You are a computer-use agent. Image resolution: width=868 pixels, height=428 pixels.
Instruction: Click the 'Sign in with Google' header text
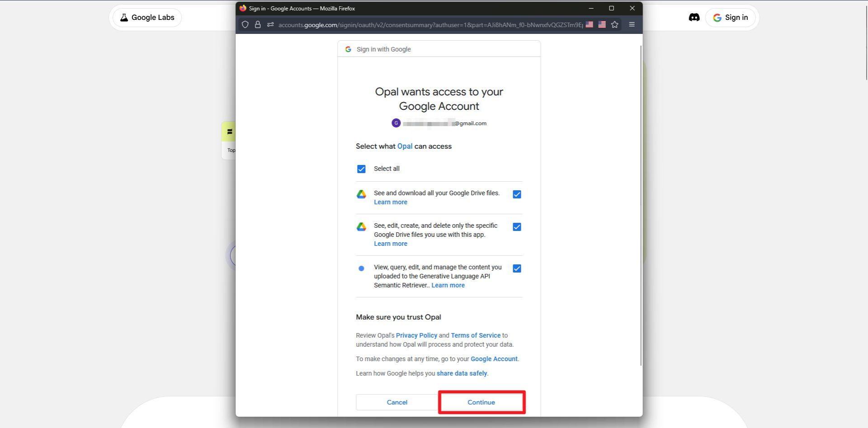(383, 49)
